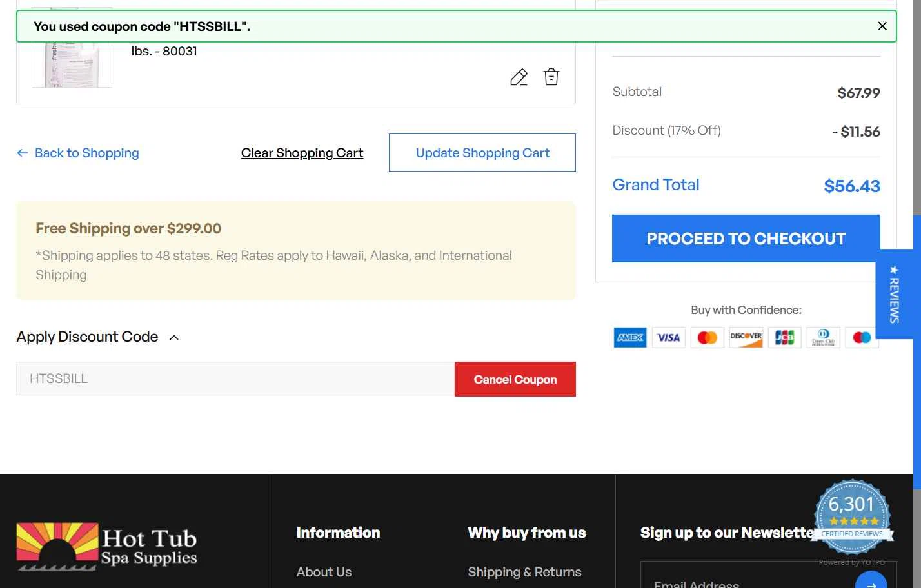
Task: Submit newsletter email arrow button
Action: tap(871, 580)
